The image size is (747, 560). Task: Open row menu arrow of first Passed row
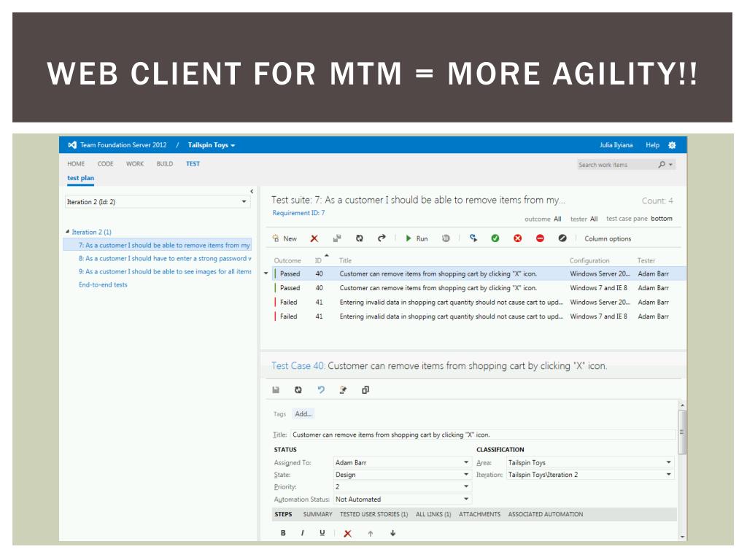tap(266, 274)
